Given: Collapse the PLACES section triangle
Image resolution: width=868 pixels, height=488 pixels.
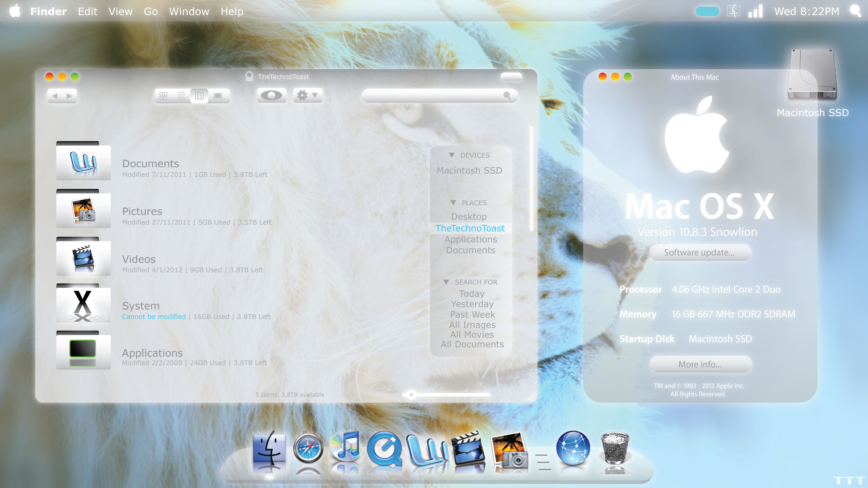Looking at the screenshot, I should (453, 203).
